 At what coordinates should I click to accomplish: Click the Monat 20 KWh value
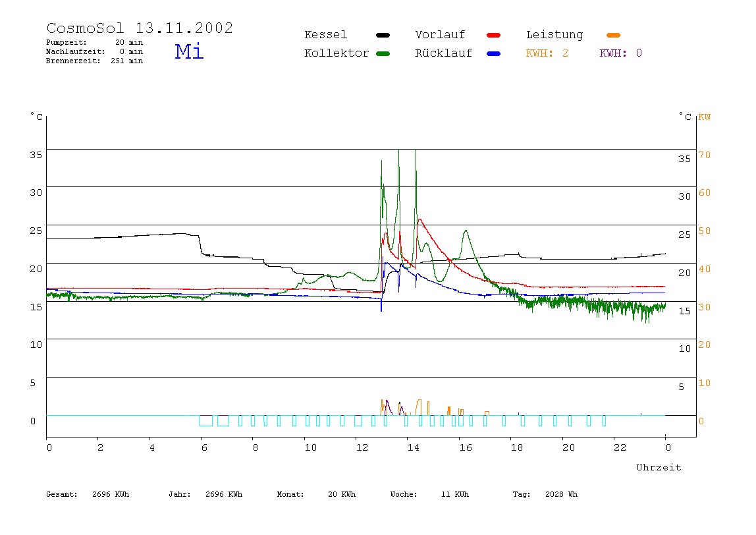[341, 494]
